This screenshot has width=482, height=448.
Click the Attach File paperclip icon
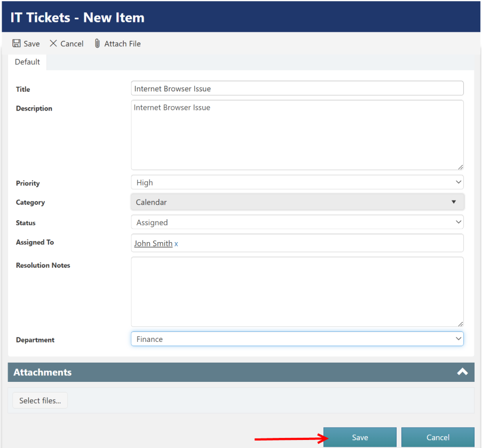coord(97,44)
